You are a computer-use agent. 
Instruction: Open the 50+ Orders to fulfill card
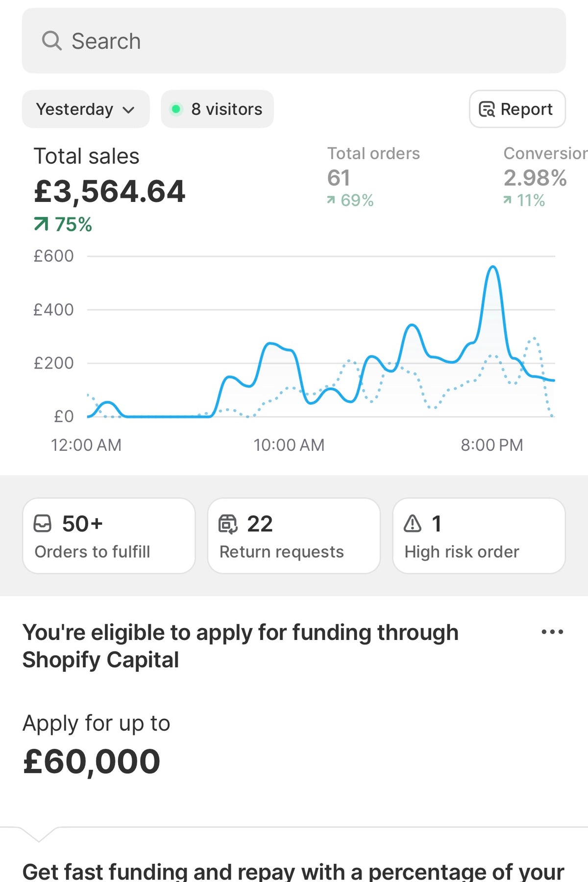(x=109, y=536)
